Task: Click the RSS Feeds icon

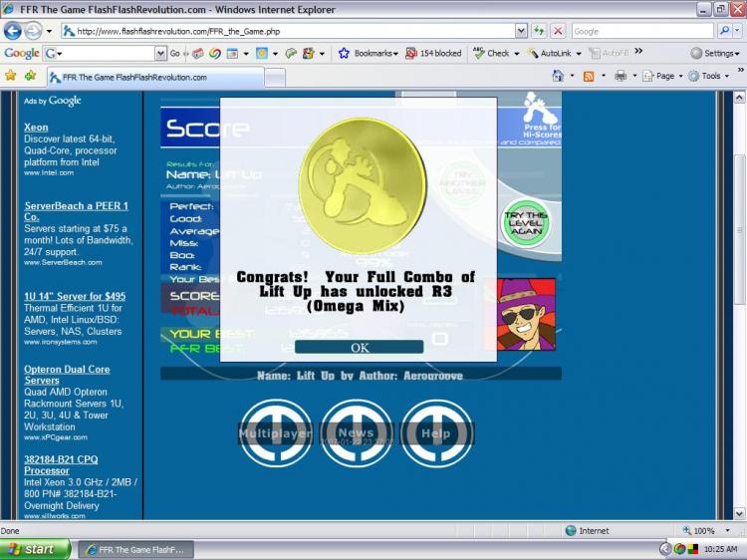Action: point(589,77)
